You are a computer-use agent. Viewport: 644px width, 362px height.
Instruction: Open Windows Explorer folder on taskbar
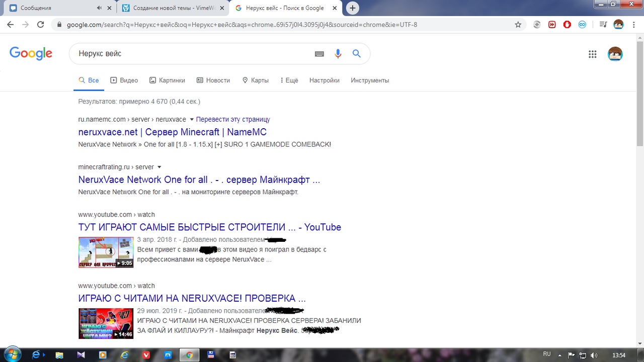pyautogui.click(x=59, y=355)
